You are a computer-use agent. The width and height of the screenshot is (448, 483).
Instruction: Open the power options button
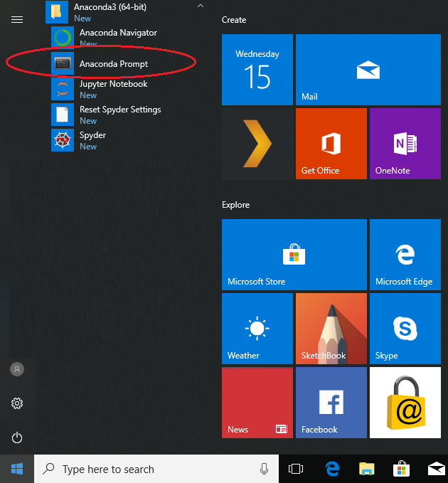[x=18, y=437]
